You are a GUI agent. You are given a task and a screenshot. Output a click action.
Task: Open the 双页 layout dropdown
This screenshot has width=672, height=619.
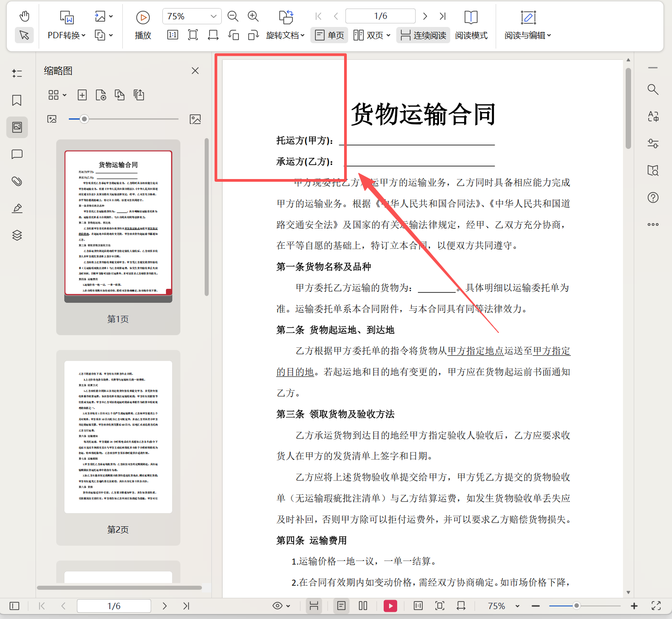[372, 35]
